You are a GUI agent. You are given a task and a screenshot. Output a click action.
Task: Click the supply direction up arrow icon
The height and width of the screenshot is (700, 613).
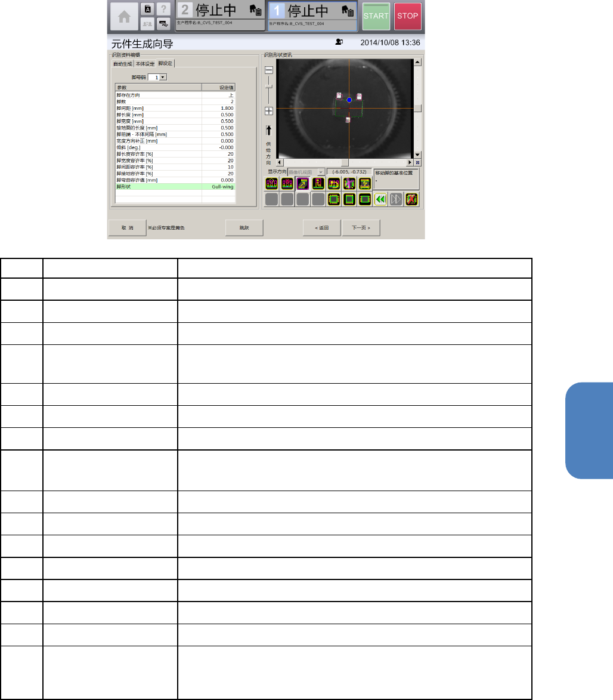[268, 130]
